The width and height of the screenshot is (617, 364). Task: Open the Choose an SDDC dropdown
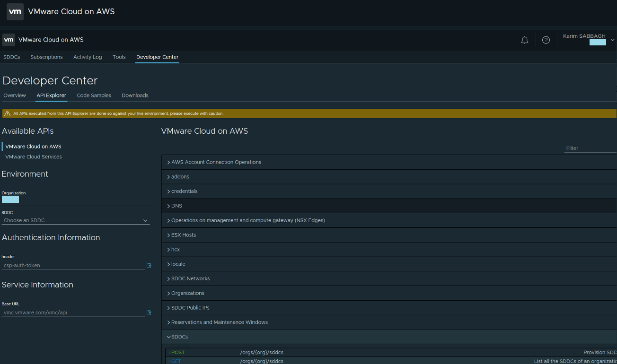pyautogui.click(x=76, y=220)
